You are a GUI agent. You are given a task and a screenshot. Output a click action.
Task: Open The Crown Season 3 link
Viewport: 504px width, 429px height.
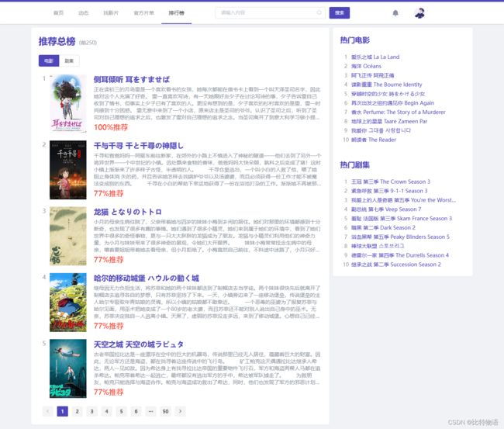tap(391, 182)
